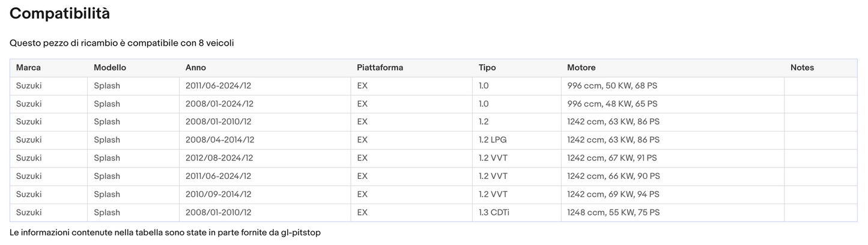The width and height of the screenshot is (868, 245).
Task: Select the Tipo column header
Action: click(487, 68)
